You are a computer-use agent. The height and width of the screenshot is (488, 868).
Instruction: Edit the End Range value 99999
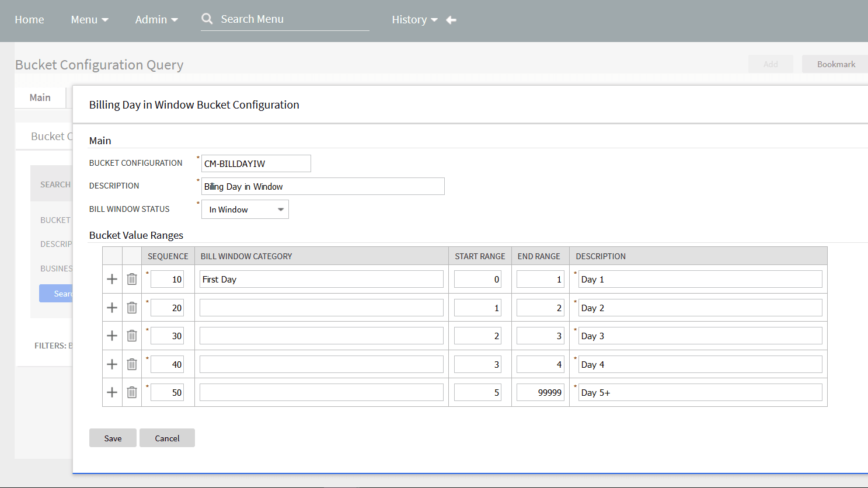[x=540, y=392]
